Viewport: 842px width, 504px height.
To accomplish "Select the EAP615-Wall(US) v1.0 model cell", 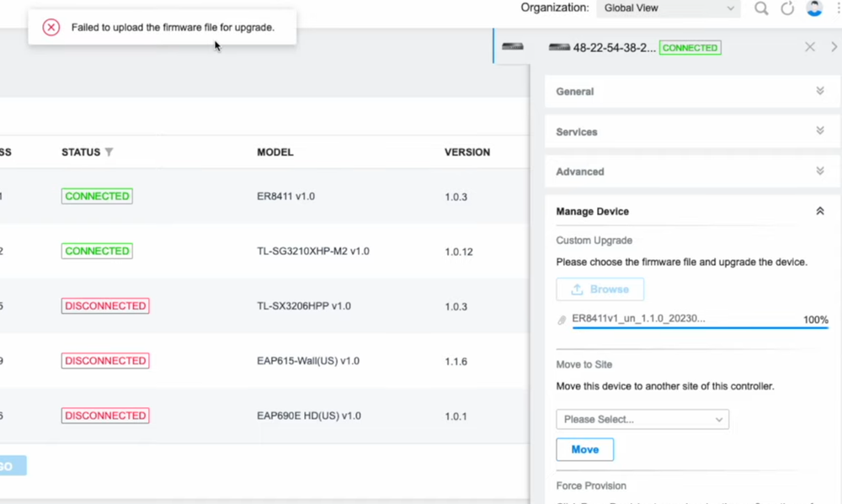I will 308,361.
